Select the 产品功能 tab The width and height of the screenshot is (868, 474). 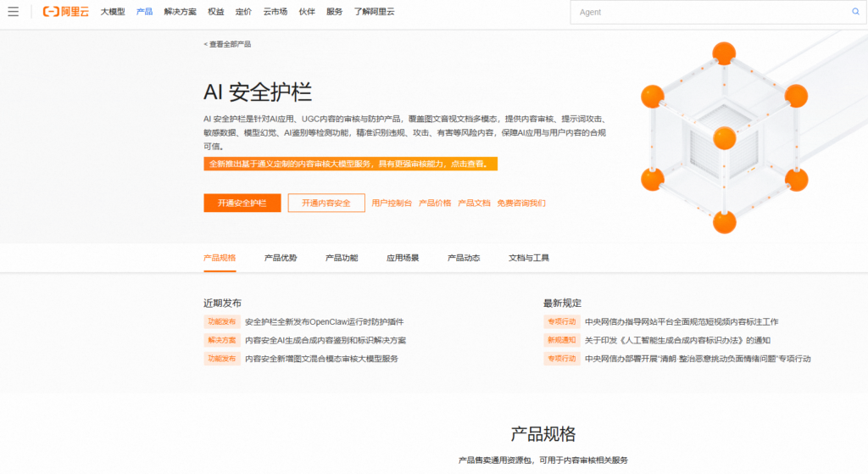click(342, 258)
